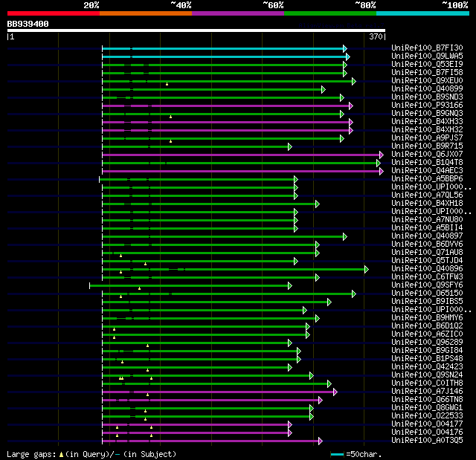Select the label UniRef100_B4XH33
This screenshot has width=476, height=460.
coord(427,122)
